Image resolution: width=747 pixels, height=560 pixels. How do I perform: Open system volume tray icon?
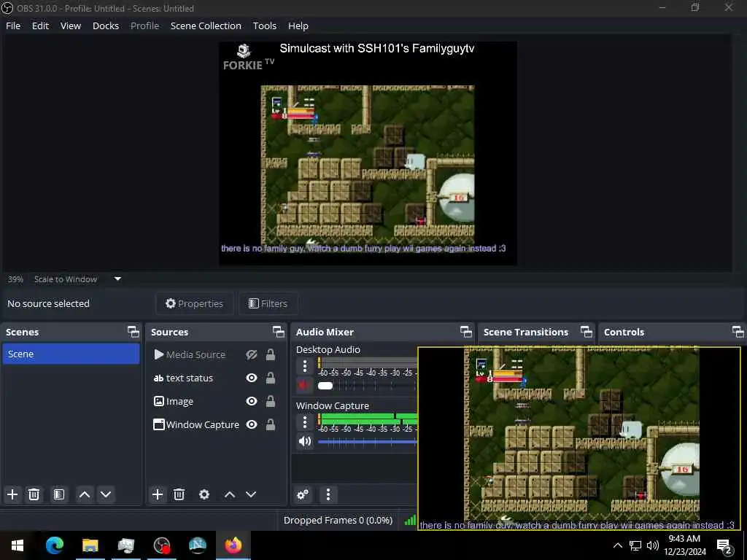[653, 545]
